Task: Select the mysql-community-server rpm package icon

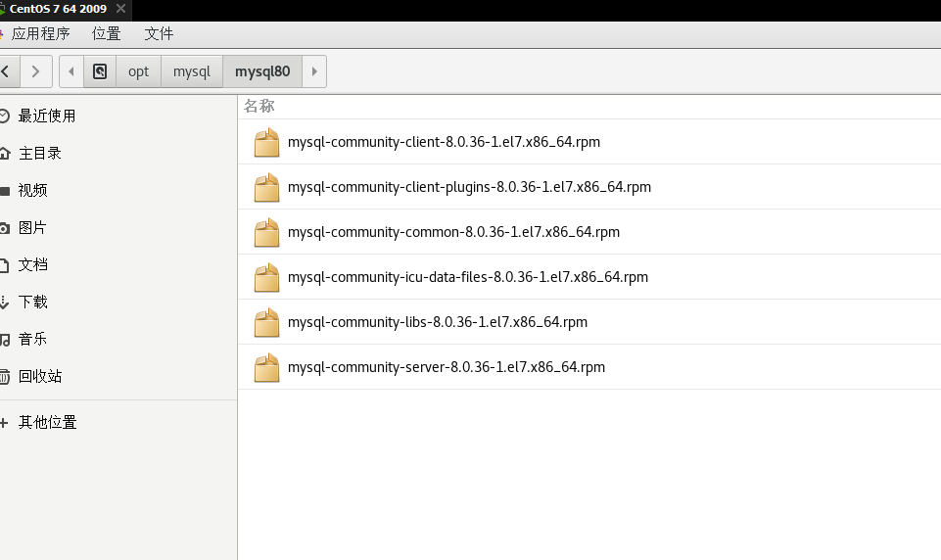Action: click(x=266, y=368)
